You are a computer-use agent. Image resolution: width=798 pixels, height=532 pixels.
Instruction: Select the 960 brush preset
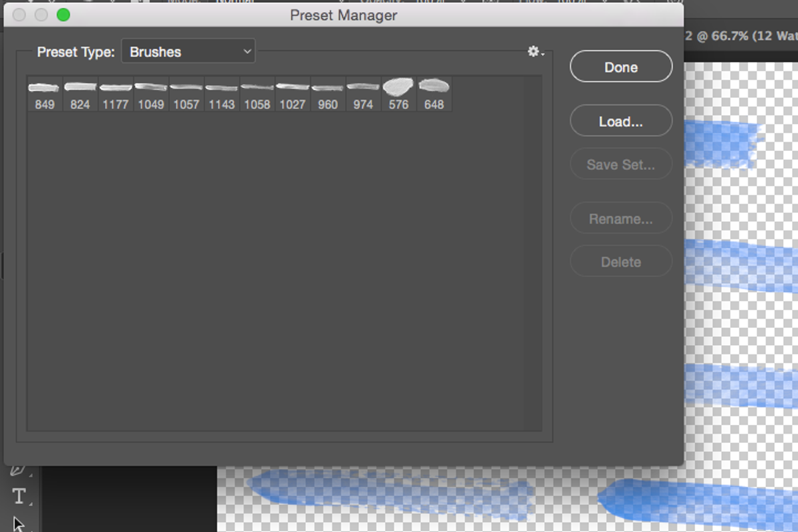[328, 94]
